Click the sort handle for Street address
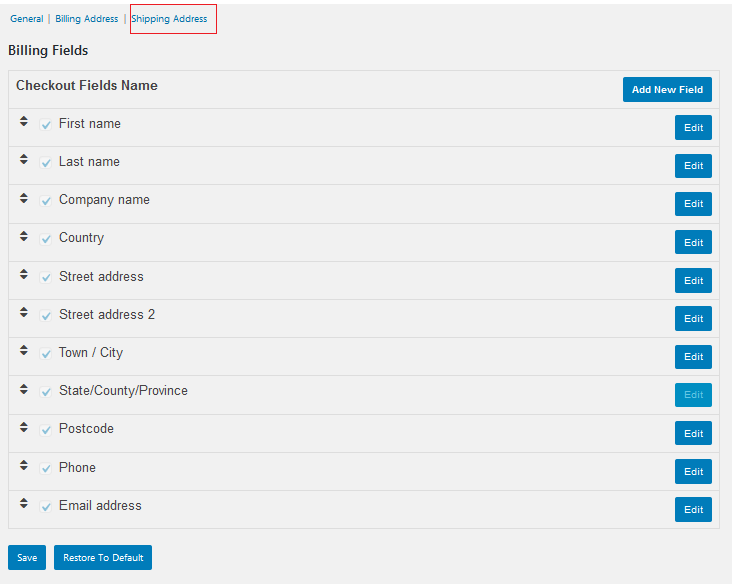 pyautogui.click(x=24, y=274)
